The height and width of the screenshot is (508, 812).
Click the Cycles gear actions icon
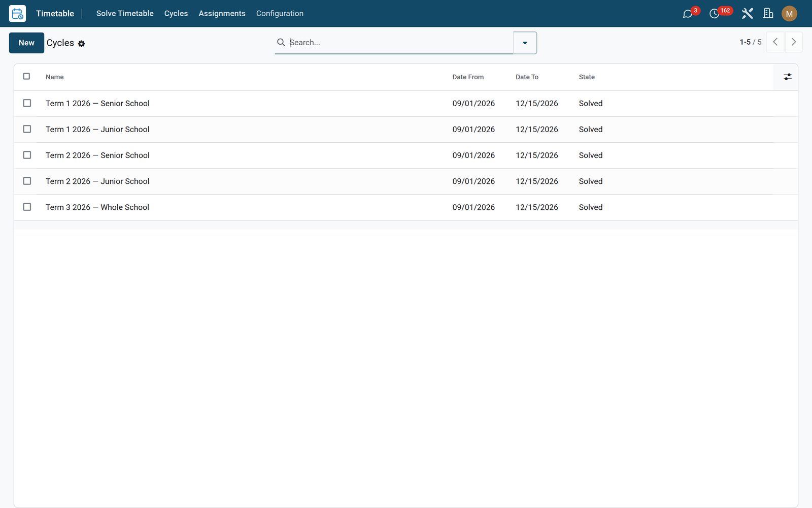tap(81, 44)
